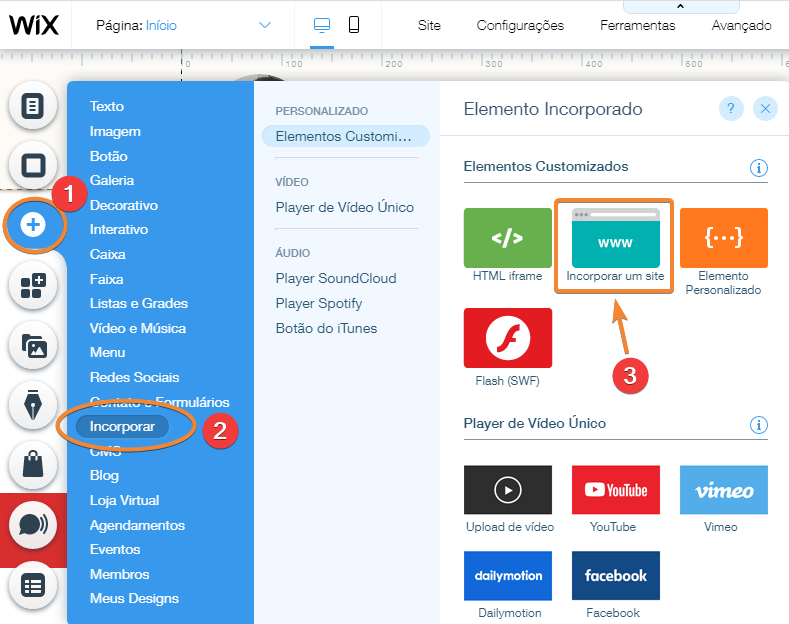Add the HTML iframe element
Screen dimensions: 789x624
(507, 238)
